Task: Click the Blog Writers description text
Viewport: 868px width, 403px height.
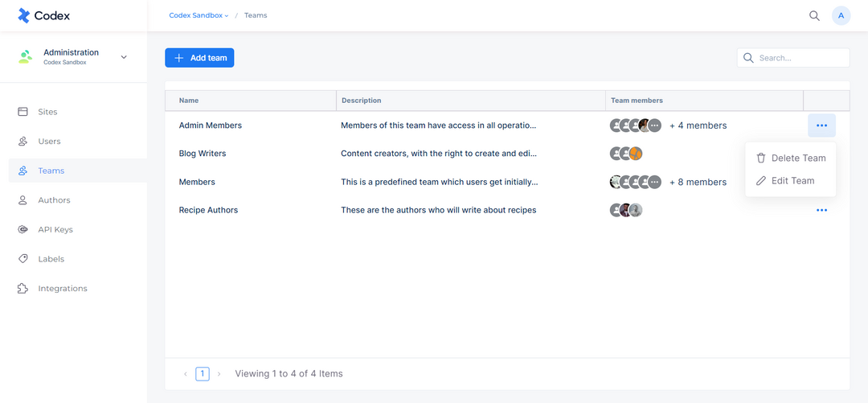Action: point(439,154)
